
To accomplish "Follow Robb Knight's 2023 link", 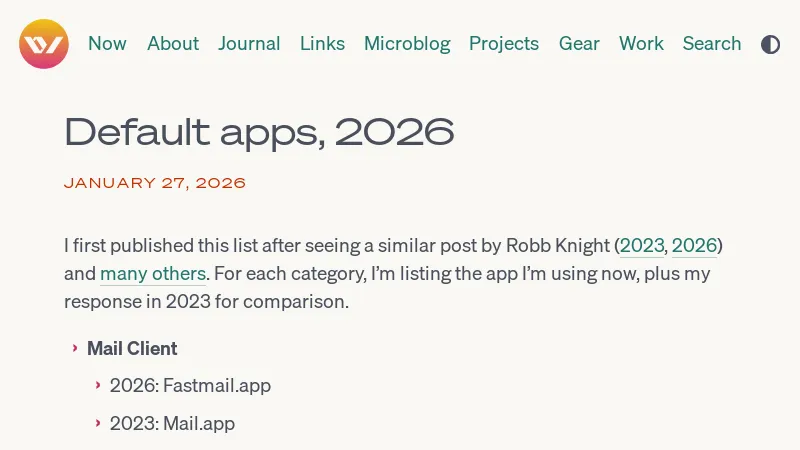I will [x=641, y=246].
